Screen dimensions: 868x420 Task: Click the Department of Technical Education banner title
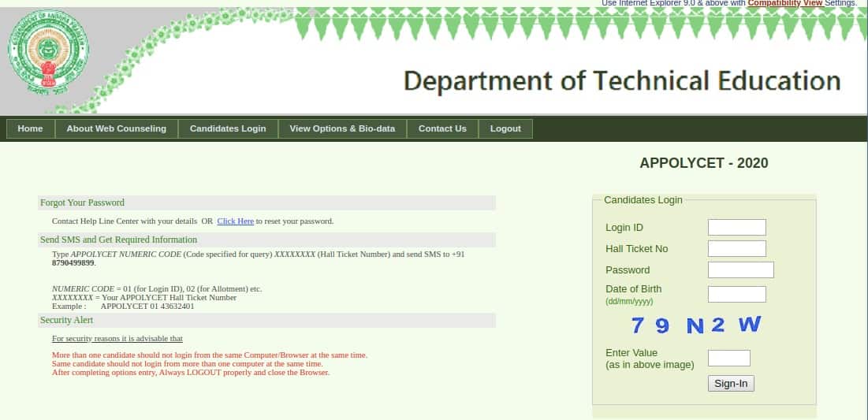622,81
